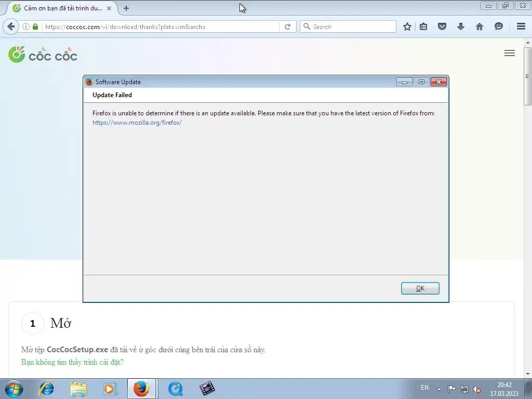Image resolution: width=532 pixels, height=399 pixels.
Task: Click the Firefox taskbar button
Action: point(141,389)
